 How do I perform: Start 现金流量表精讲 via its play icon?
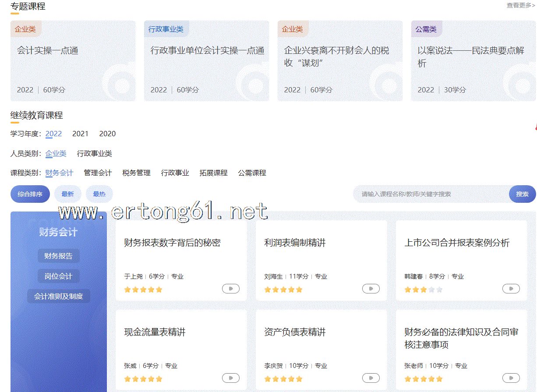pos(231,378)
